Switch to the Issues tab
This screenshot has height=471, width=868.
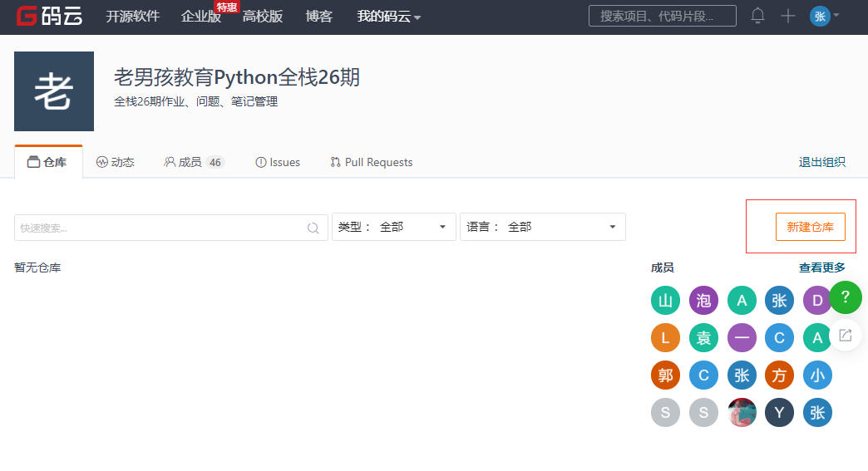point(278,162)
